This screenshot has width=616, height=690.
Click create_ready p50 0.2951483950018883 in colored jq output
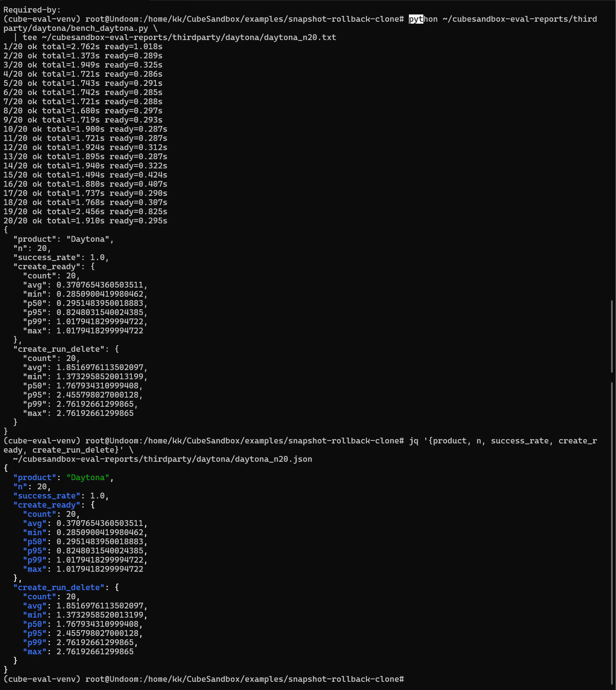pyautogui.click(x=85, y=541)
